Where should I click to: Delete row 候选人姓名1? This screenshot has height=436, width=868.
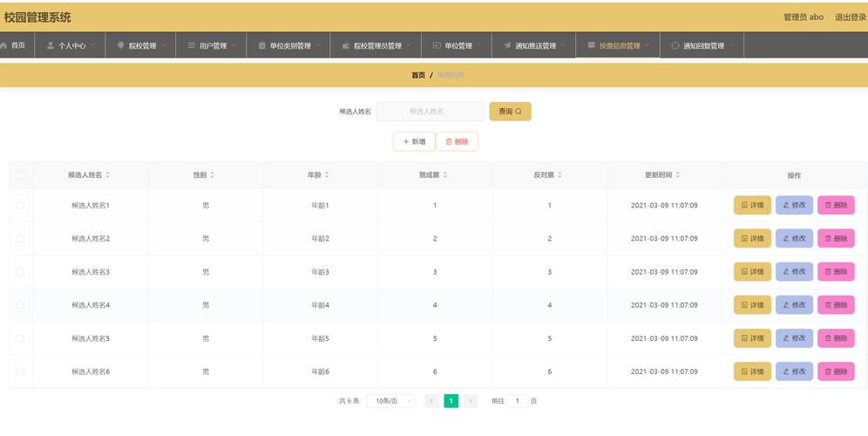click(836, 205)
